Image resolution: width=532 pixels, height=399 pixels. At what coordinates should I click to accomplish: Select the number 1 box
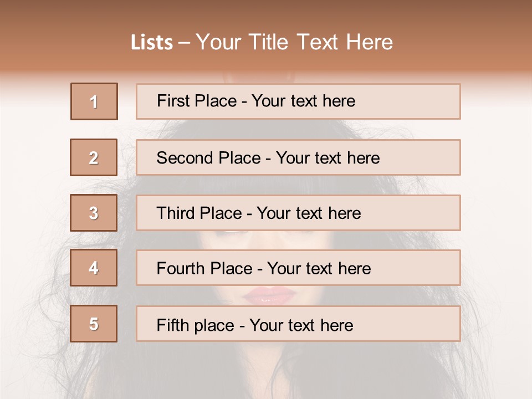[94, 101]
